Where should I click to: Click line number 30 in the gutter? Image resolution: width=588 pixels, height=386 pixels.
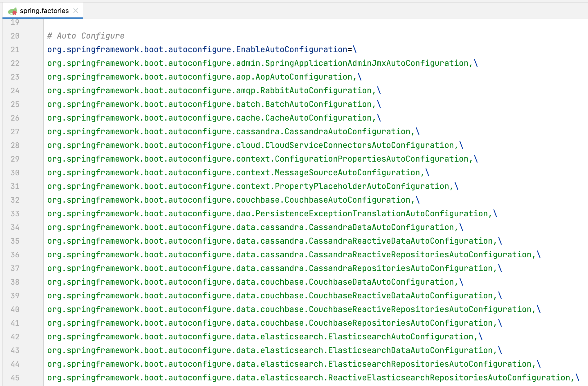pos(15,173)
